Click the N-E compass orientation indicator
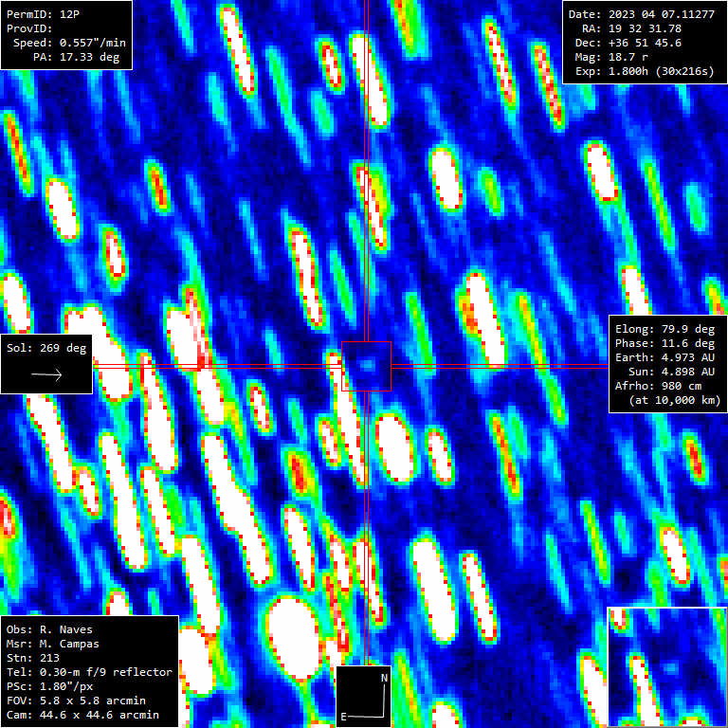Screen dimensions: 728x728 [x=364, y=697]
